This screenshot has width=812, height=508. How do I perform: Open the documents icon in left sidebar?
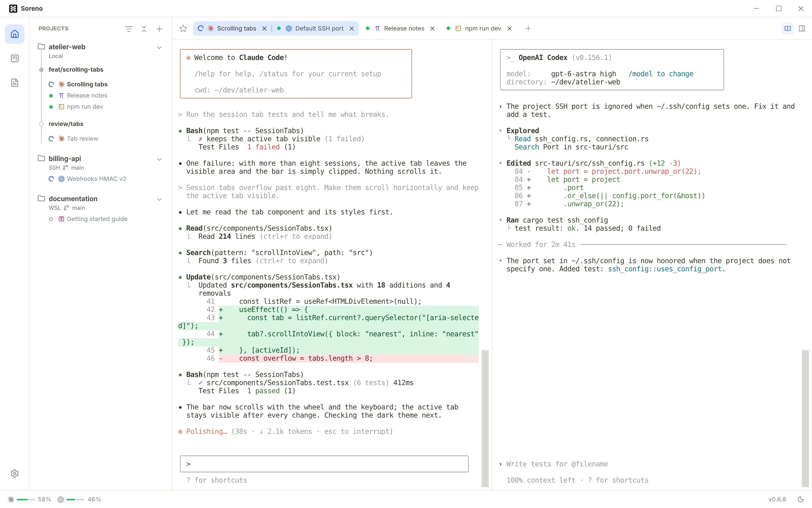15,83
